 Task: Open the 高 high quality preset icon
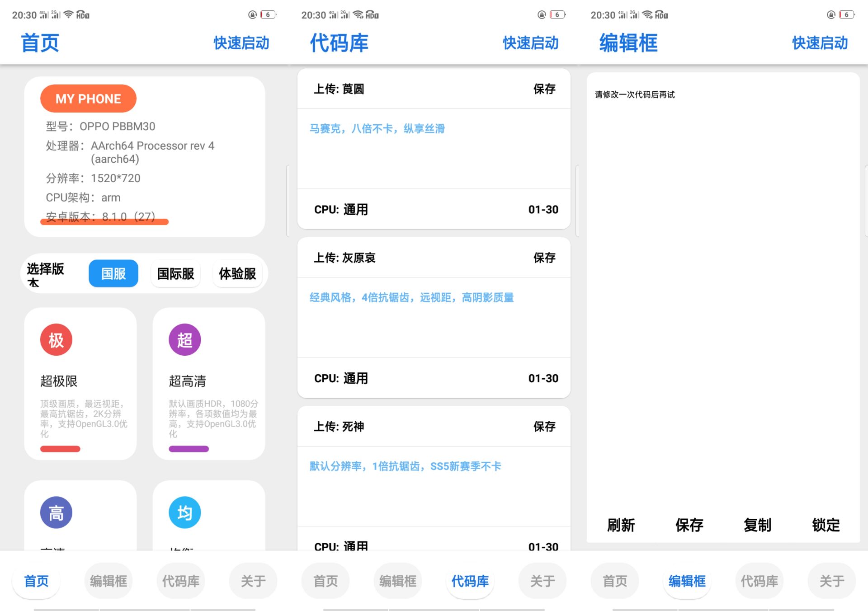tap(56, 512)
